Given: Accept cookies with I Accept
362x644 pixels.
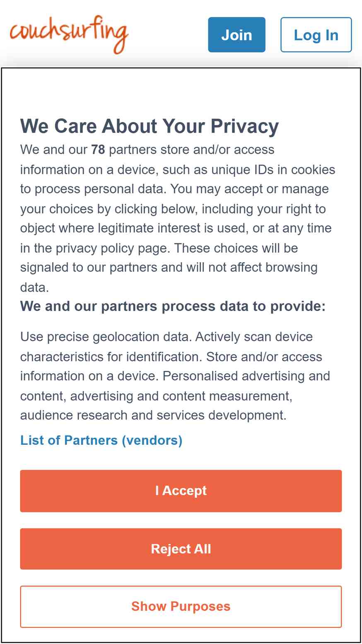Looking at the screenshot, I should pyautogui.click(x=181, y=491).
